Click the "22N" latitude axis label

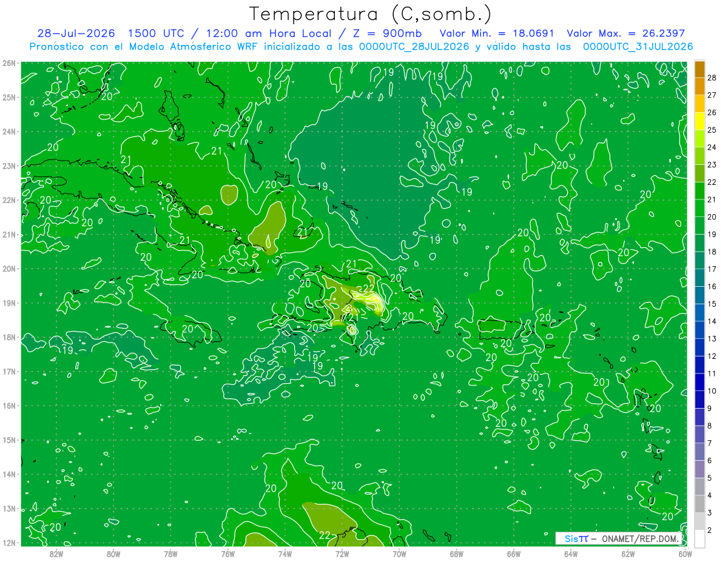point(9,200)
